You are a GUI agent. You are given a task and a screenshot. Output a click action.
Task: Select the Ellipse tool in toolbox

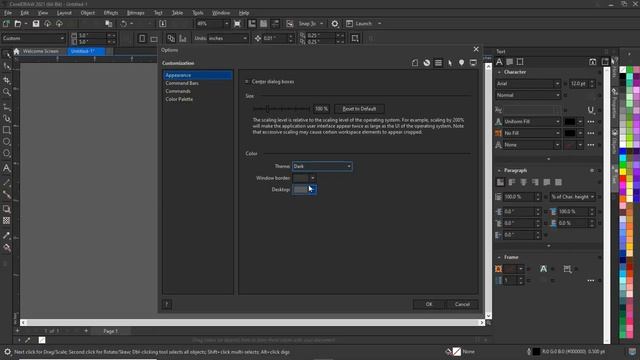(7, 142)
